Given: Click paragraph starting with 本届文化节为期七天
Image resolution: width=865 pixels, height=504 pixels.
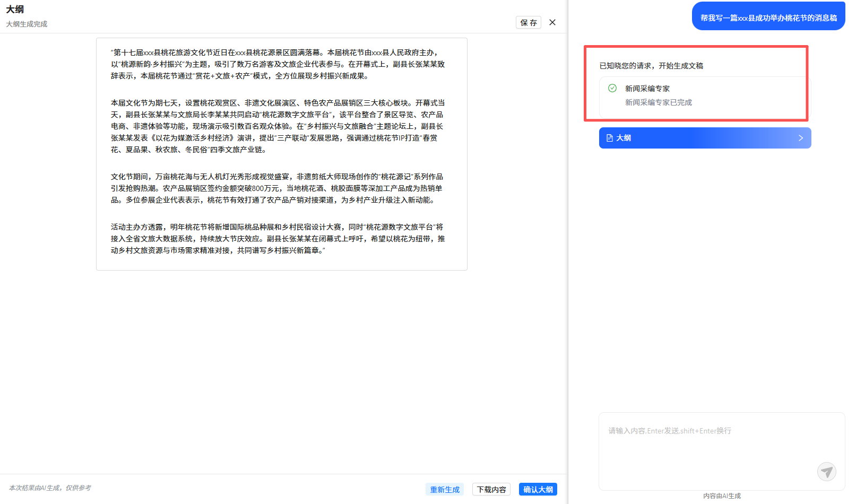Looking at the screenshot, I should (278, 126).
